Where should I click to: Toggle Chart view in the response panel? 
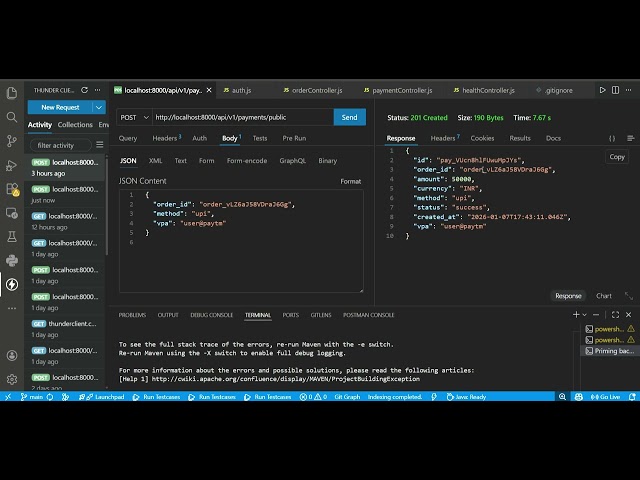point(604,296)
